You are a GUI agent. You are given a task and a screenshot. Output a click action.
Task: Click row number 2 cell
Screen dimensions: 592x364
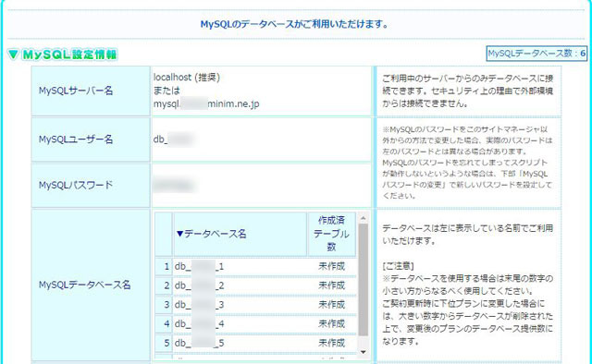(164, 285)
